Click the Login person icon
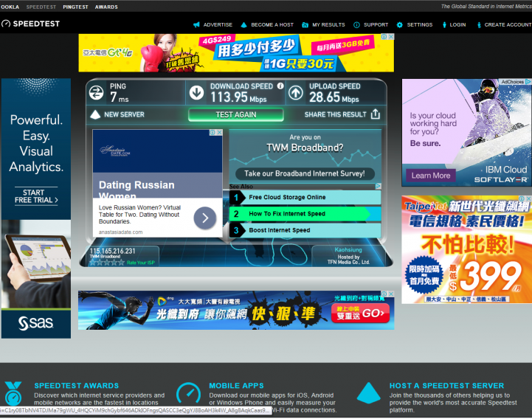Image resolution: width=532 pixels, height=419 pixels. tap(444, 25)
